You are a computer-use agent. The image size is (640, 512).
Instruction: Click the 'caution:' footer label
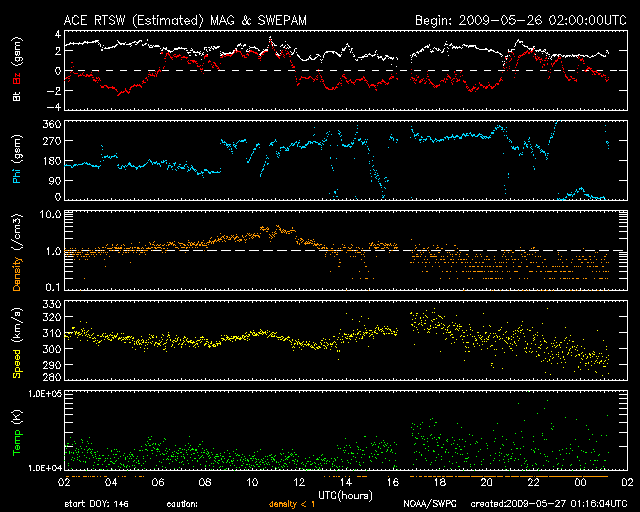(182, 505)
